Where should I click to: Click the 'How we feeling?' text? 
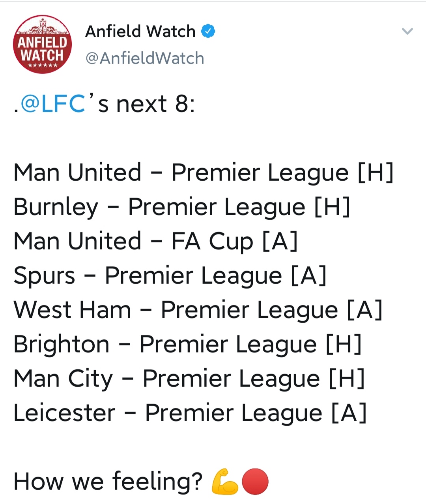[x=108, y=482]
